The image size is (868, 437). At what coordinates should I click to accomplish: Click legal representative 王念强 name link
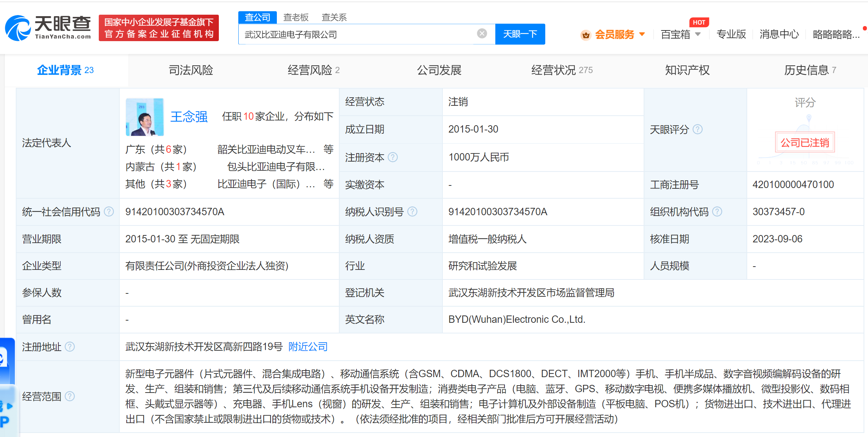coord(189,117)
